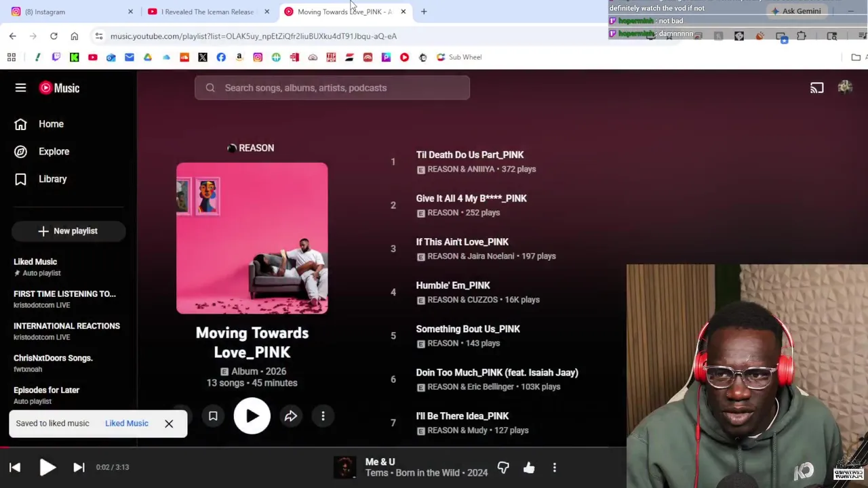Play track Doin Too Much_PINK (feat. Isaiah Jaay)

click(x=497, y=372)
